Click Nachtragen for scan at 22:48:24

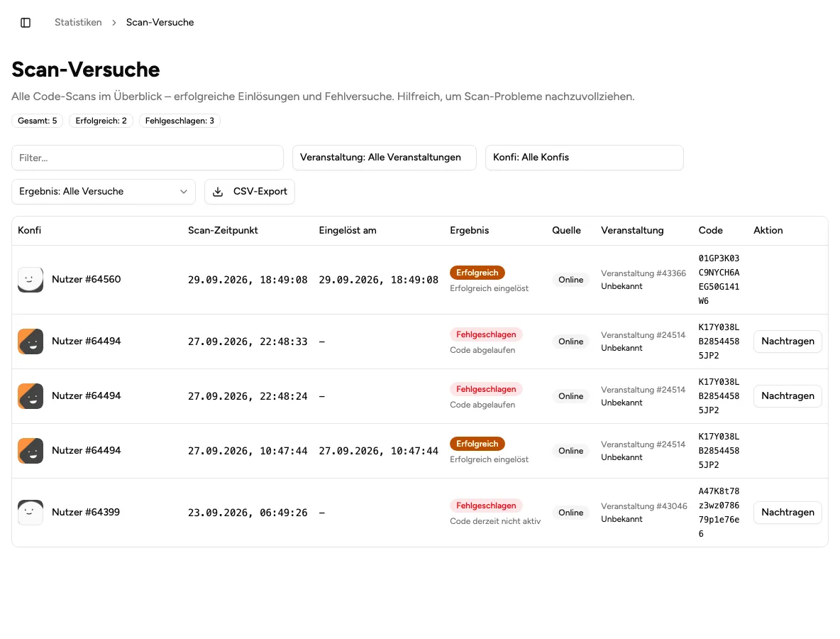787,396
